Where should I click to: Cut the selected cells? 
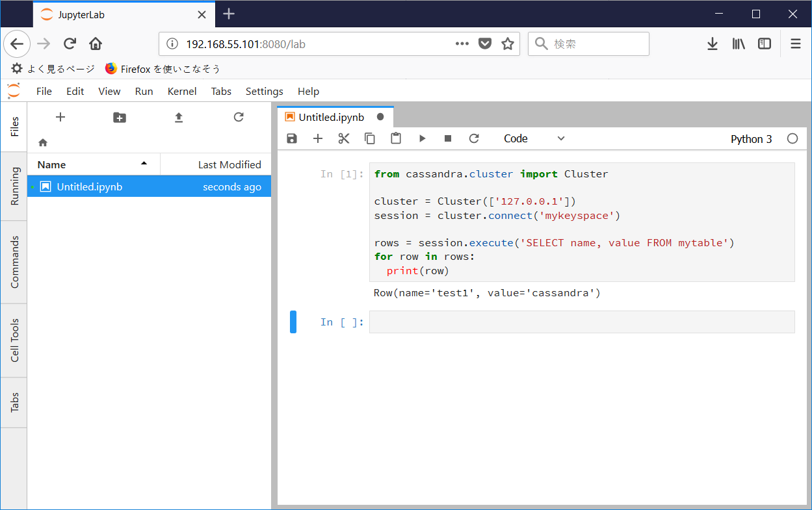[x=344, y=138]
